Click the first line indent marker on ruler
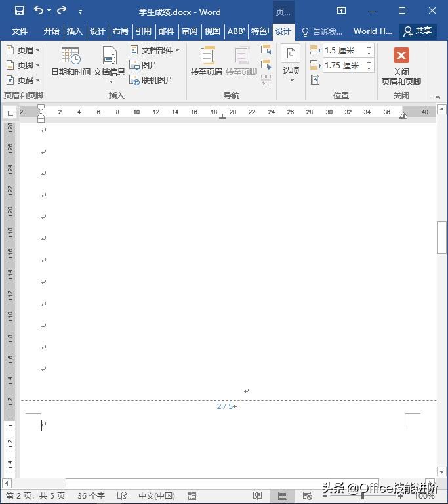The image size is (448, 504). [x=41, y=108]
